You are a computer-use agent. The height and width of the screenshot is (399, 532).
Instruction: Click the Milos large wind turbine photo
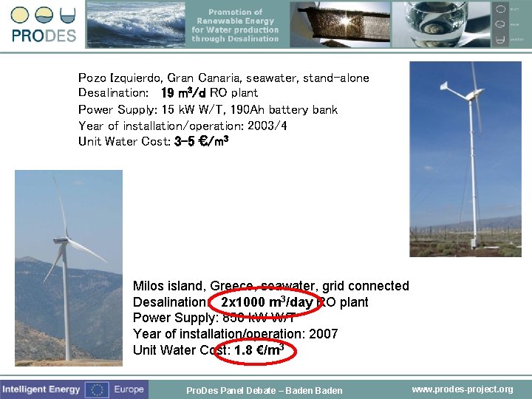69,268
